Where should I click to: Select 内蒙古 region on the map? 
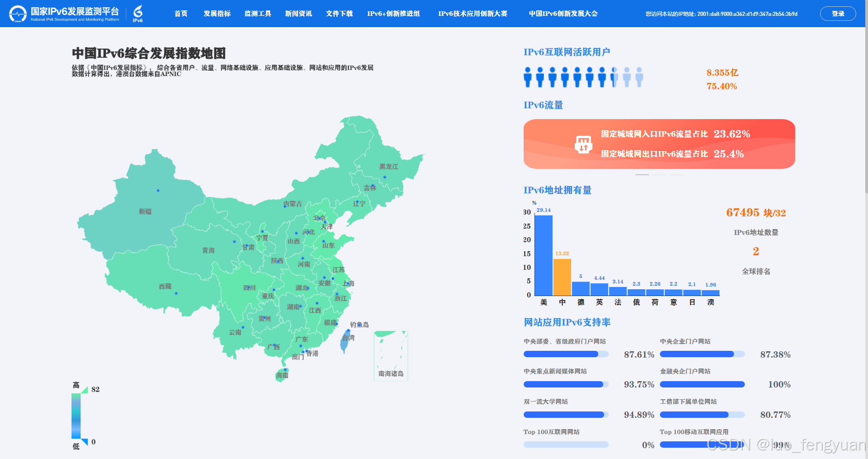pos(292,204)
